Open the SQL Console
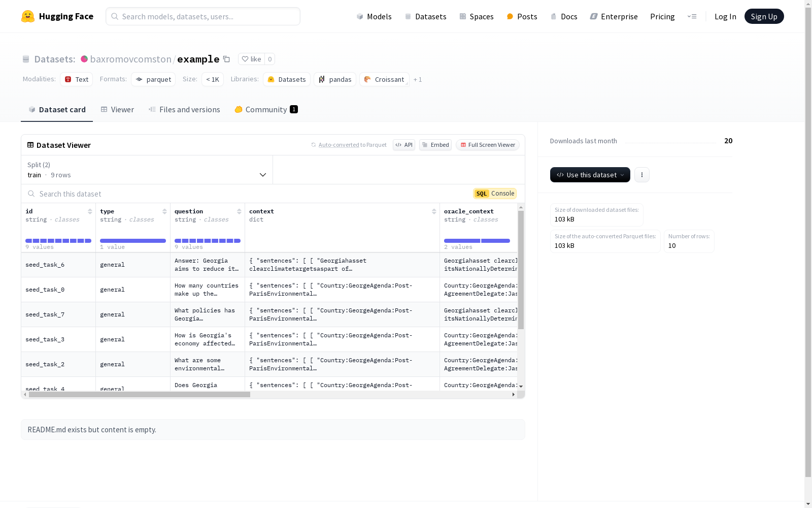This screenshot has height=508, width=812. pyautogui.click(x=495, y=194)
